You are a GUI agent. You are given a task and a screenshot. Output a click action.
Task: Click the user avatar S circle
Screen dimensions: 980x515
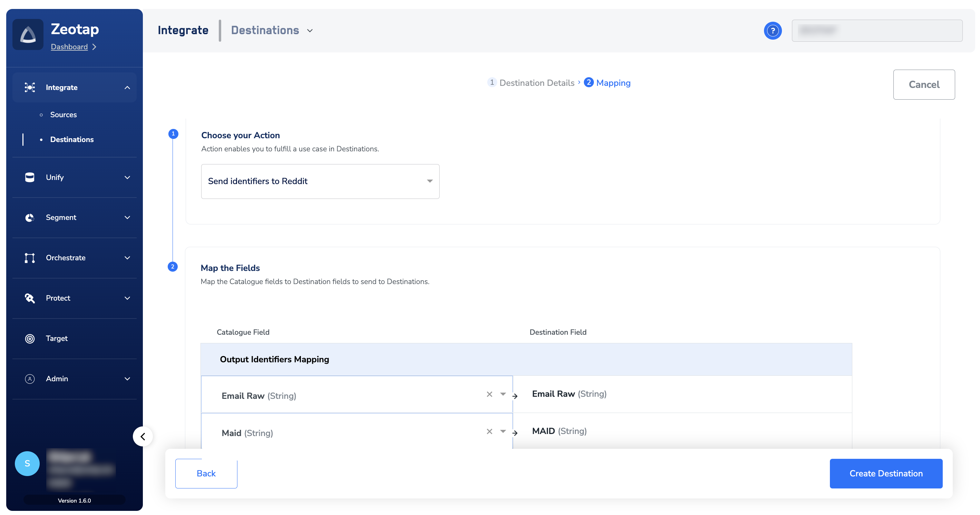[x=27, y=464]
